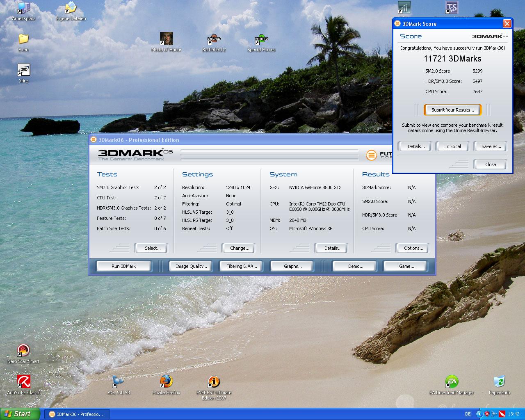Image resolution: width=525 pixels, height=420 pixels.
Task: Open EVEREST Ultimate Edition 2007 shortcut
Action: 214,388
